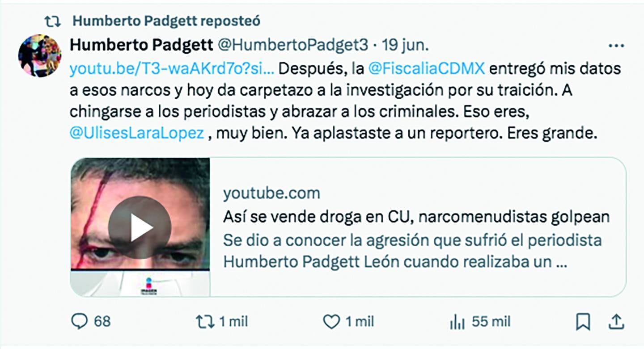The image size is (644, 349).
Task: Repost this tweet with the retweet icon
Action: (x=205, y=321)
